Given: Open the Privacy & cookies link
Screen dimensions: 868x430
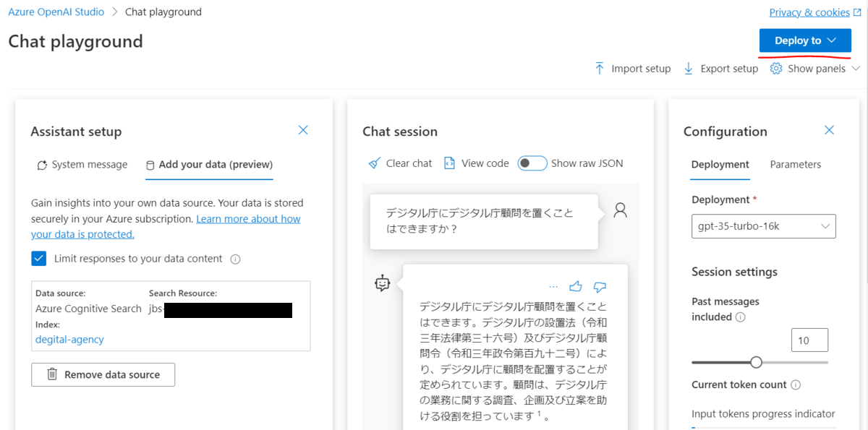Looking at the screenshot, I should pyautogui.click(x=809, y=12).
